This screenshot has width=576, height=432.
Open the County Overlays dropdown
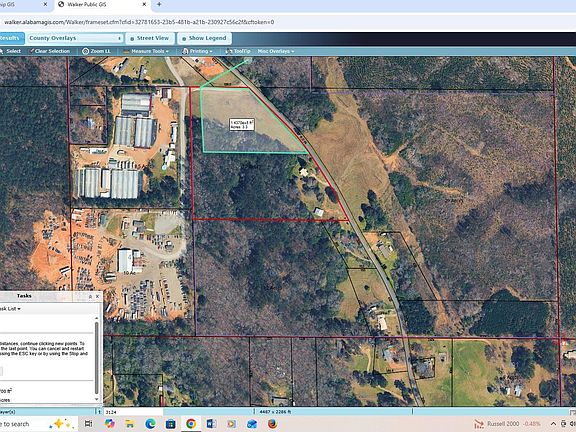coord(75,38)
